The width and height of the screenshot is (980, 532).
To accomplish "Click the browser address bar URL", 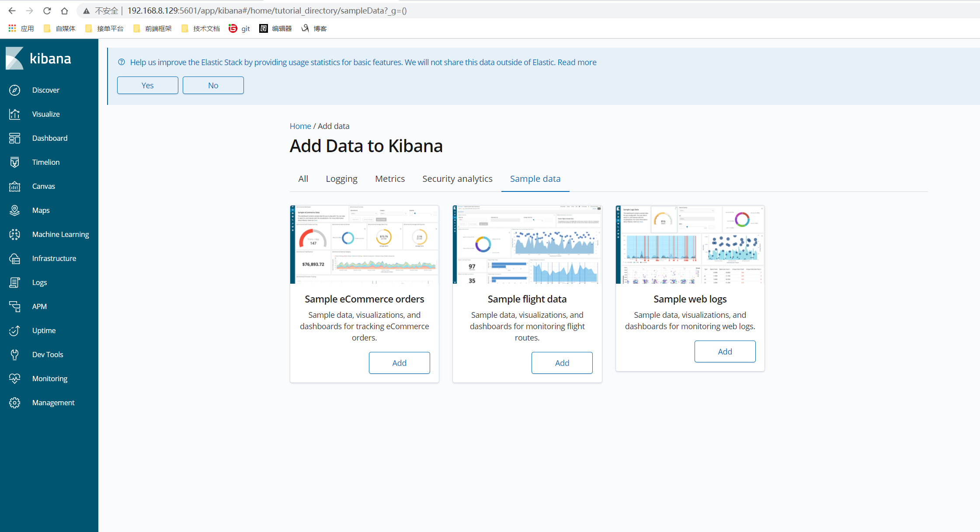I will [267, 11].
